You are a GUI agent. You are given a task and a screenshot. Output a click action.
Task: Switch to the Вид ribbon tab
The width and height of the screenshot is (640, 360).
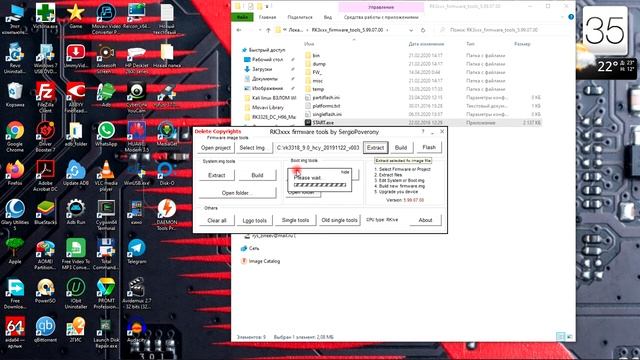pos(328,17)
